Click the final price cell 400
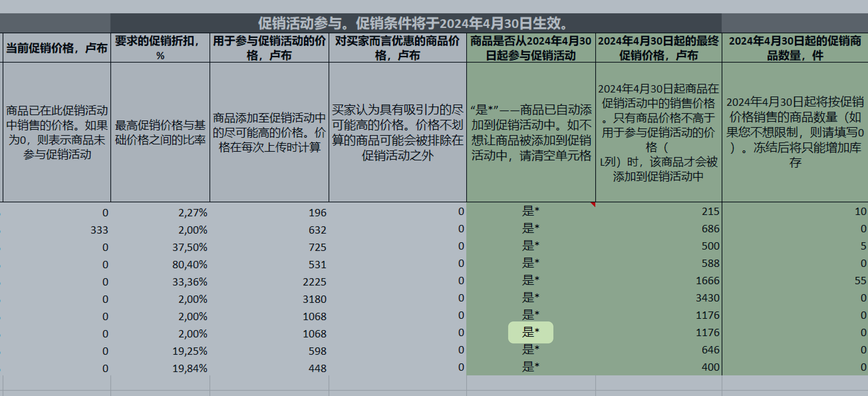 pos(659,367)
